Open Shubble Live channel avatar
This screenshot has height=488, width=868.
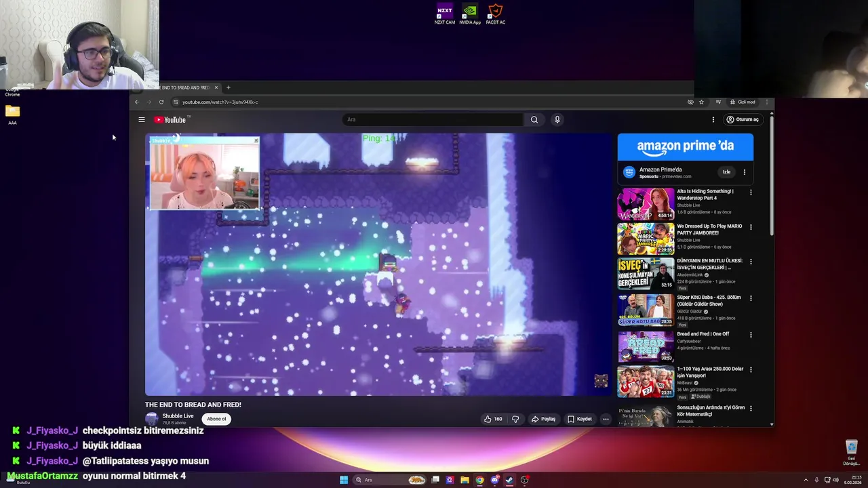pyautogui.click(x=152, y=419)
